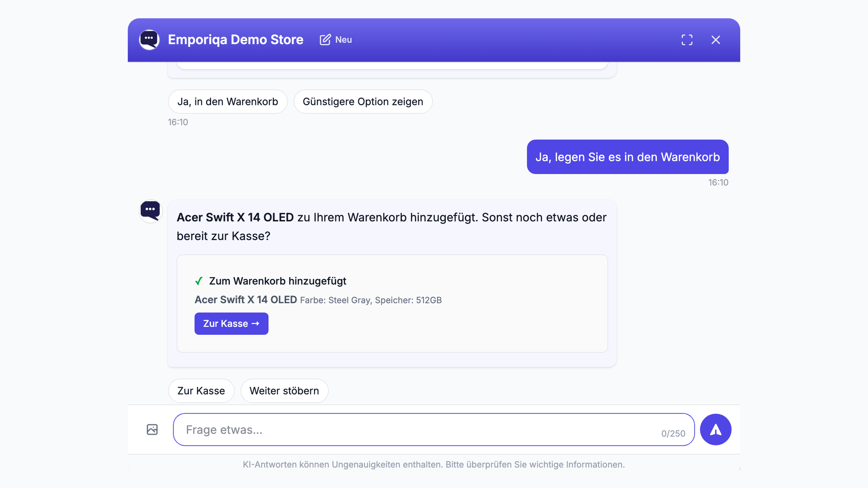Click the 'Farbe: Steel Gray, Speicher: 512GB' details
The image size is (868, 488).
coord(371,300)
